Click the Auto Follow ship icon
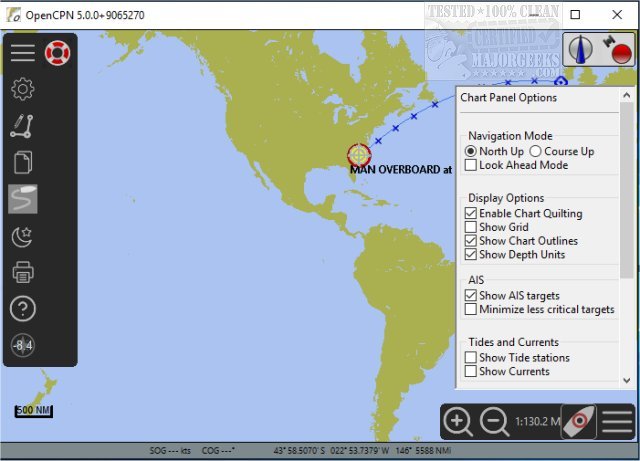This screenshot has width=640, height=461. pos(579,421)
